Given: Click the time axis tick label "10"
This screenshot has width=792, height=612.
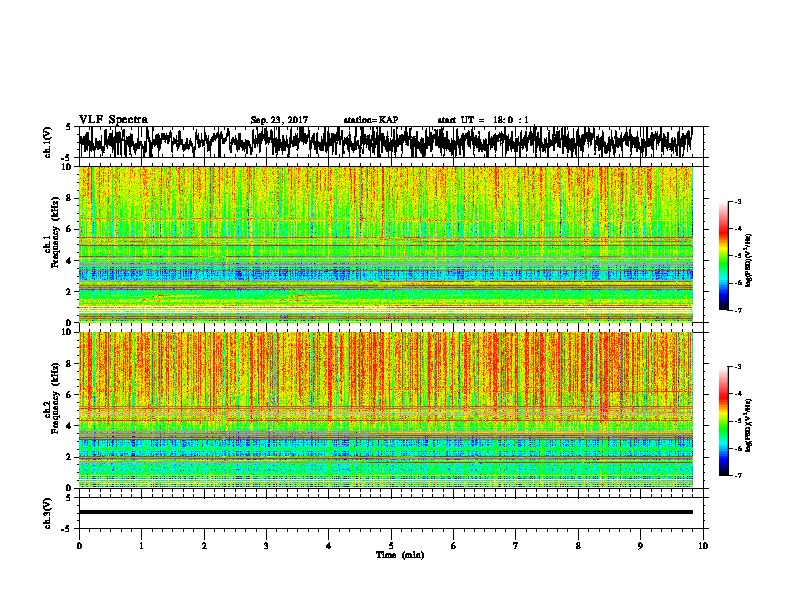Looking at the screenshot, I should (x=703, y=546).
